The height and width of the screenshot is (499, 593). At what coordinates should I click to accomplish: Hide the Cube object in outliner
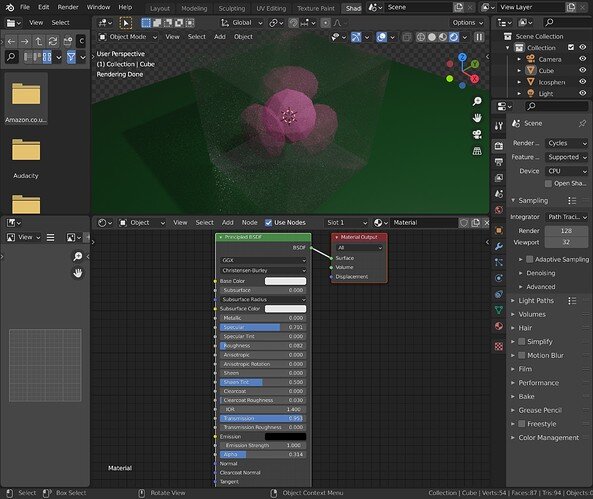(x=582, y=70)
